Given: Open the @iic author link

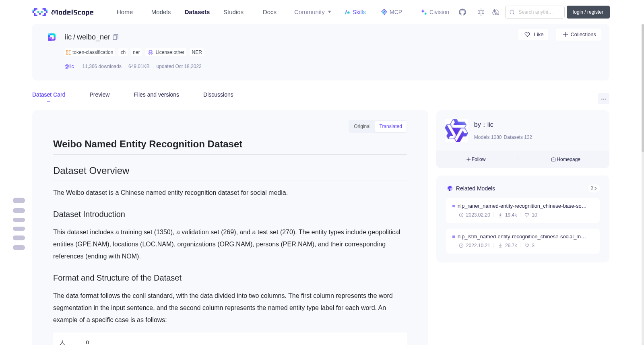Looking at the screenshot, I should pos(69,66).
